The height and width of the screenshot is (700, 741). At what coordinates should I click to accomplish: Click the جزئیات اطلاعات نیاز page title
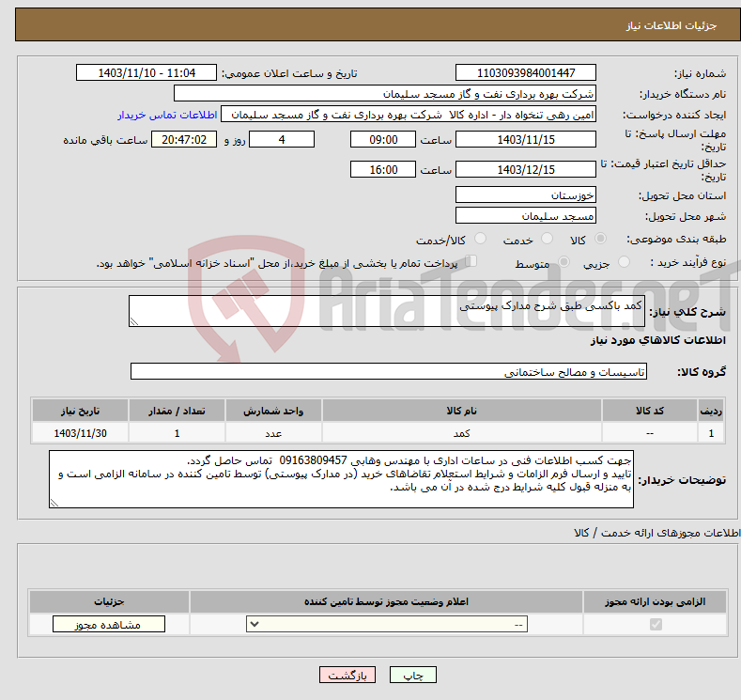click(x=672, y=25)
